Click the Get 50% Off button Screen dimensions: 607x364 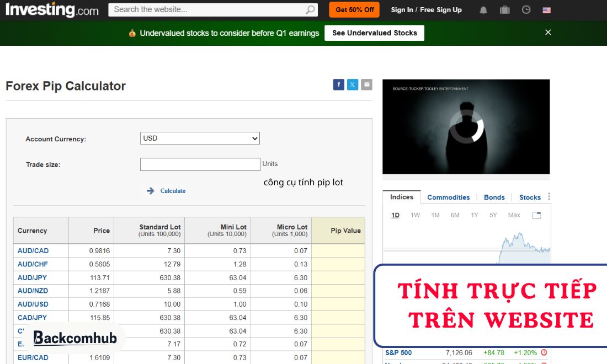354,10
